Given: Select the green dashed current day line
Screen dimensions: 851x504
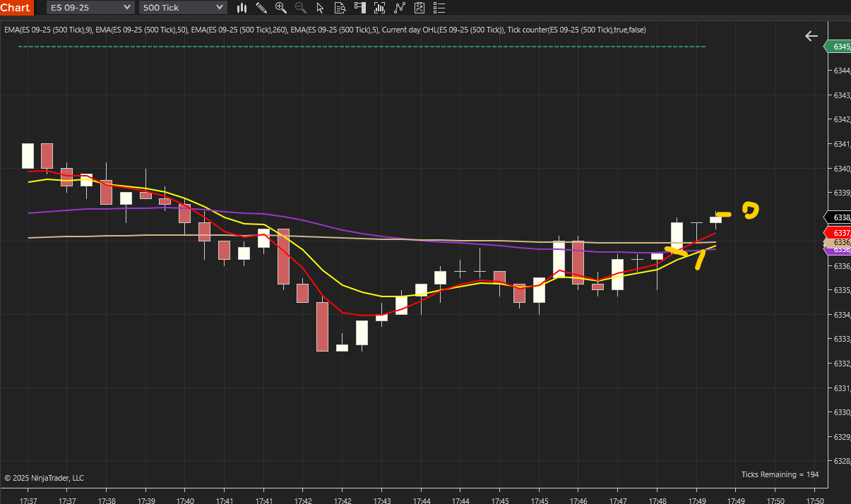Looking at the screenshot, I should 362,47.
